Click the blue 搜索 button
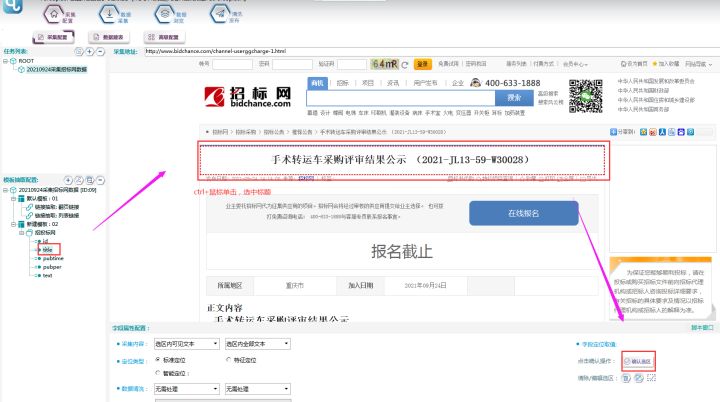Screen dimensions: 720x402 (514, 98)
